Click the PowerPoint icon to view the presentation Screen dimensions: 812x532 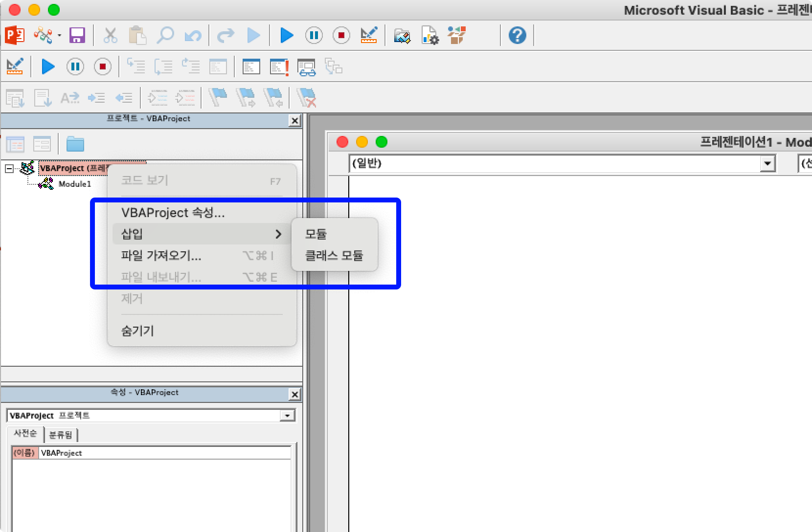15,35
